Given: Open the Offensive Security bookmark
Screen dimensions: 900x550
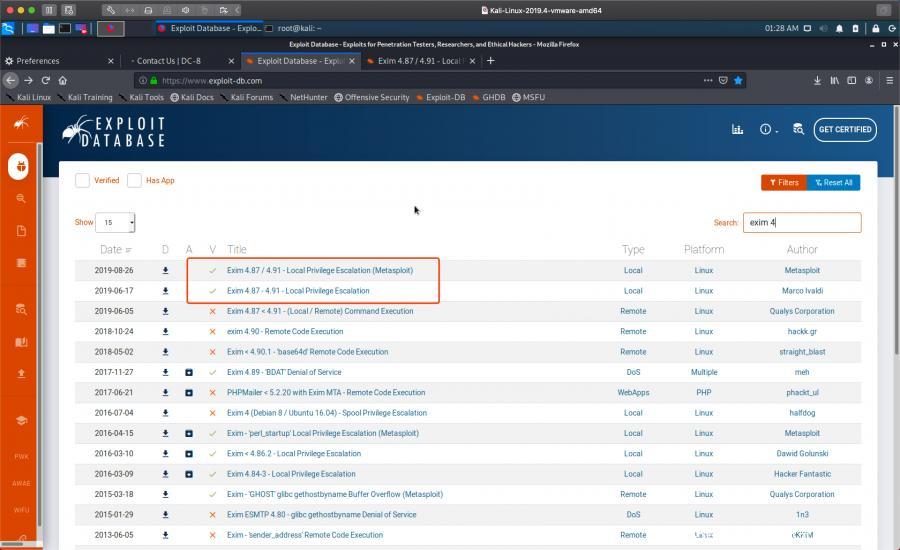Looking at the screenshot, I should pos(372,98).
